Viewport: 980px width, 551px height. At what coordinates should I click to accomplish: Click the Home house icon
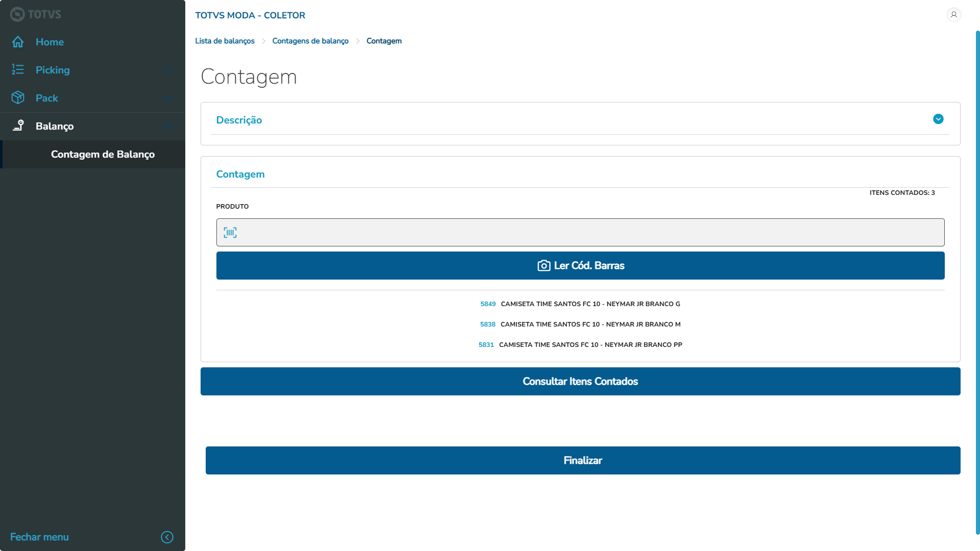(x=18, y=42)
